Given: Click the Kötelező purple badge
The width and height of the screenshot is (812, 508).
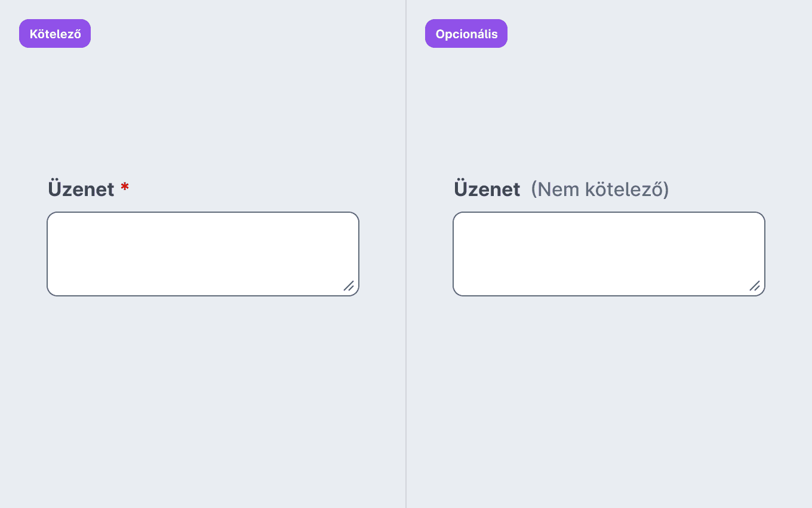Looking at the screenshot, I should click(x=55, y=33).
